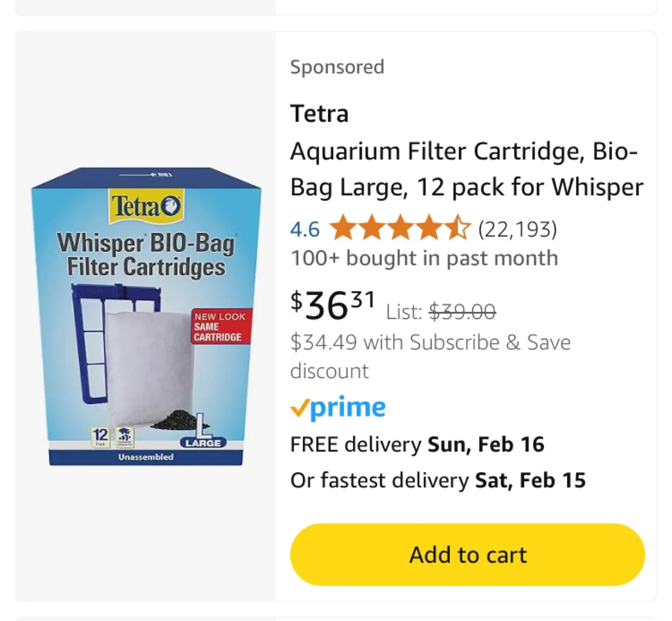Open the 22,193 ratings link

point(518,229)
